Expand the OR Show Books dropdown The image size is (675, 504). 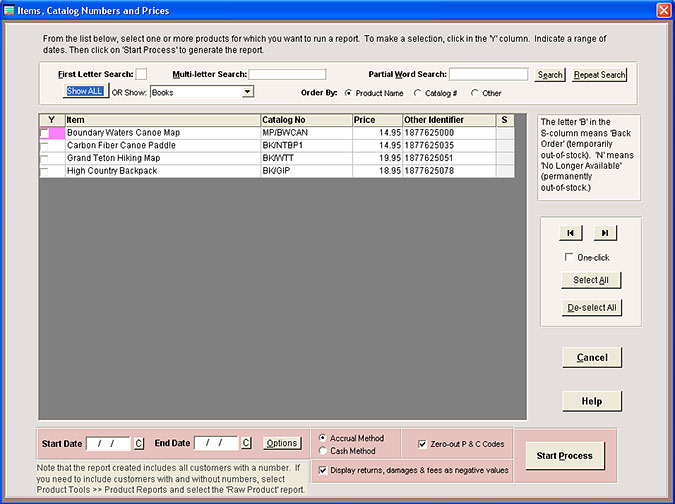(247, 92)
